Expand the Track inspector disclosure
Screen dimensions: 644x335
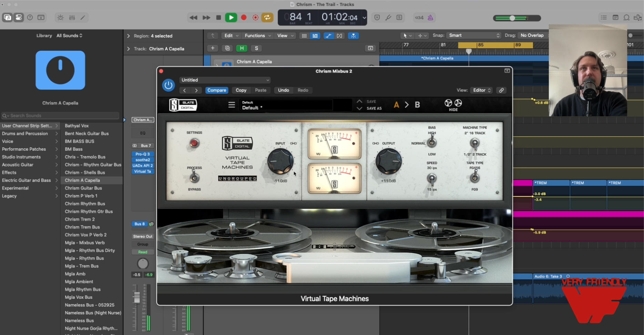point(129,49)
